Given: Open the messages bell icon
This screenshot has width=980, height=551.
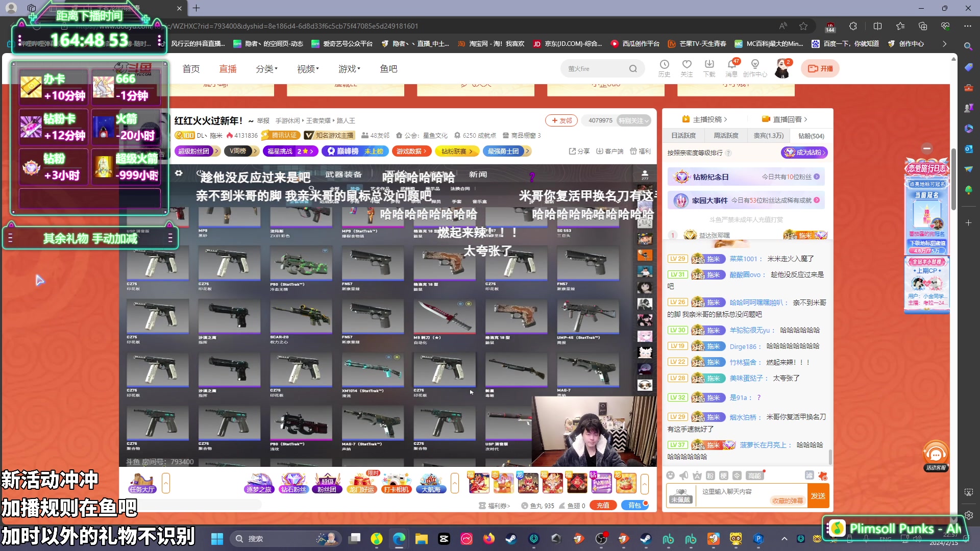Looking at the screenshot, I should [x=731, y=65].
